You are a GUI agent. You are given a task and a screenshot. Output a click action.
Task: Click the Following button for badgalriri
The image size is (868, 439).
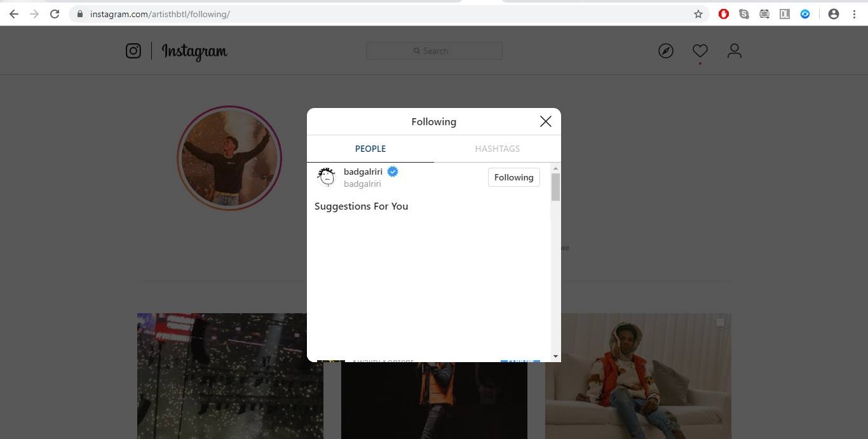514,177
